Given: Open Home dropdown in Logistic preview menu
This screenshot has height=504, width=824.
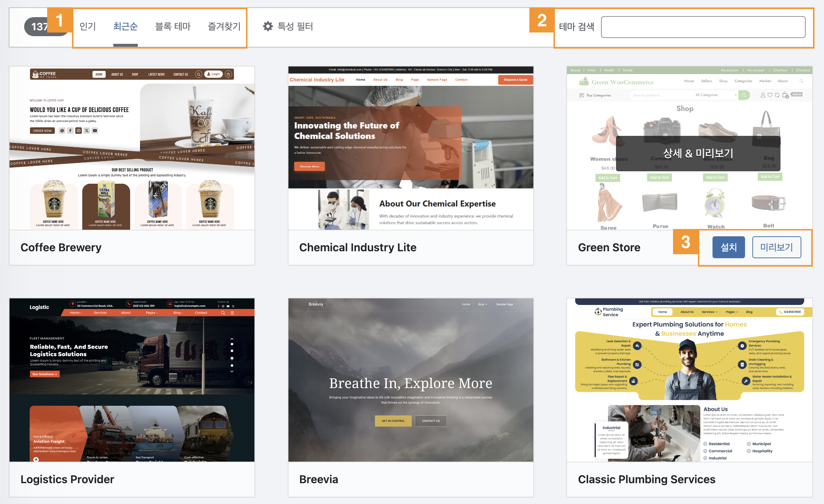Looking at the screenshot, I should tap(76, 313).
